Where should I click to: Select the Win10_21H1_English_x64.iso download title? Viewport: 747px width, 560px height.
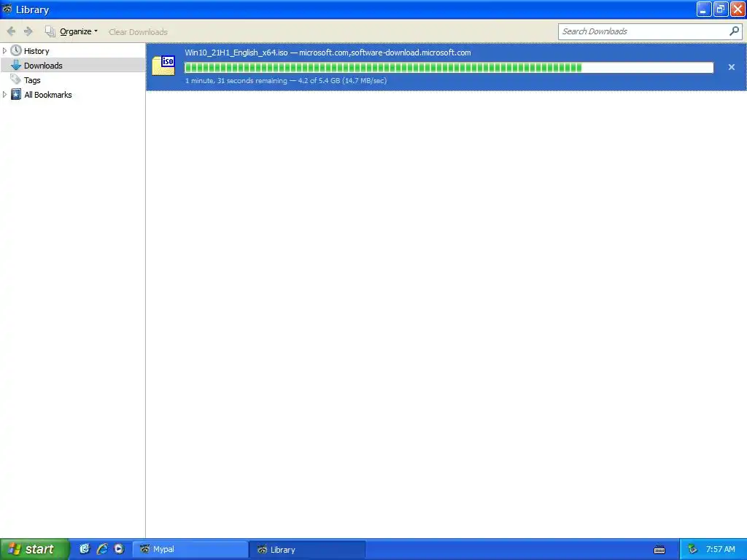click(236, 52)
